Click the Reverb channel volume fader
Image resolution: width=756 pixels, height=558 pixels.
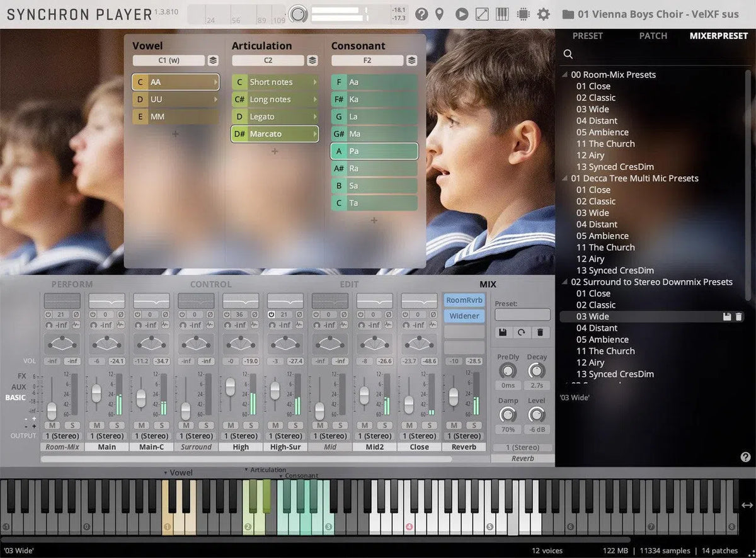[x=453, y=396]
